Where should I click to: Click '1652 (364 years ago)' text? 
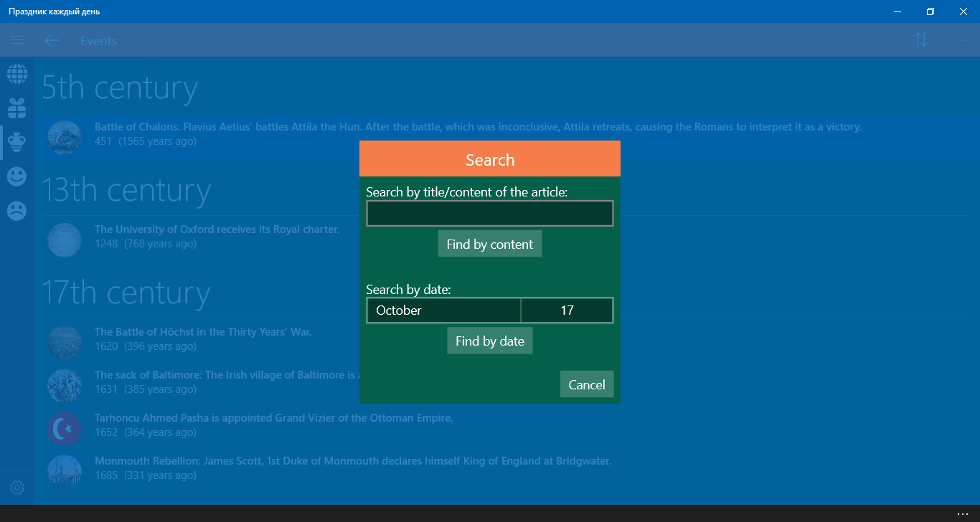(146, 432)
